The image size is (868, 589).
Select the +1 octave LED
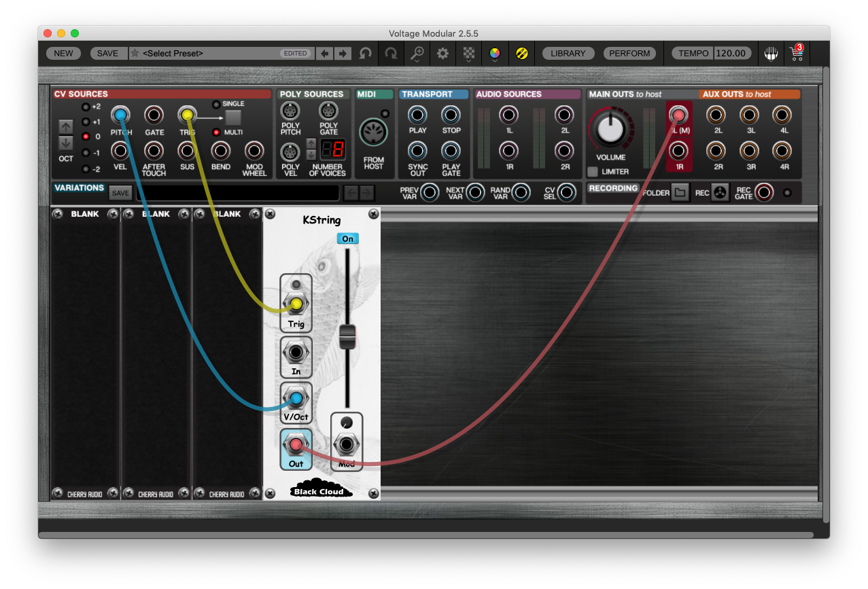tap(86, 122)
